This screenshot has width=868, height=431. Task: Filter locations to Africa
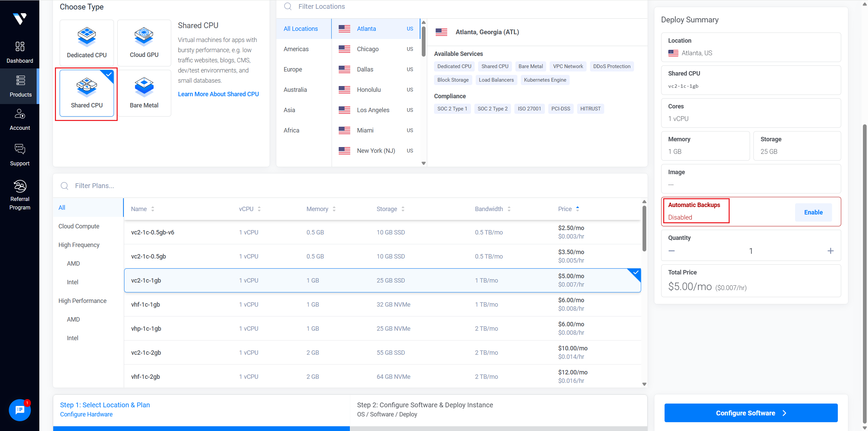(x=304, y=130)
